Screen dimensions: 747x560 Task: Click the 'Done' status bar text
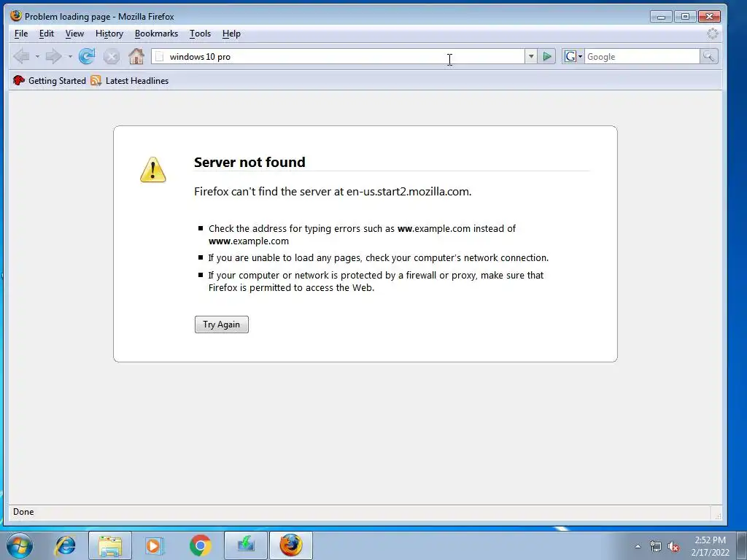[23, 512]
